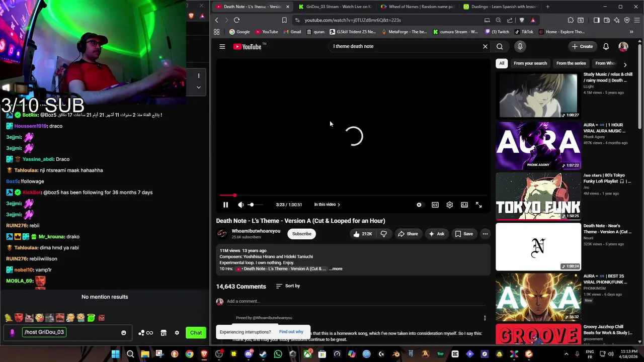Bookmark this page icon in toolbar
Image resolution: width=644 pixels, height=362 pixels.
point(284,20)
